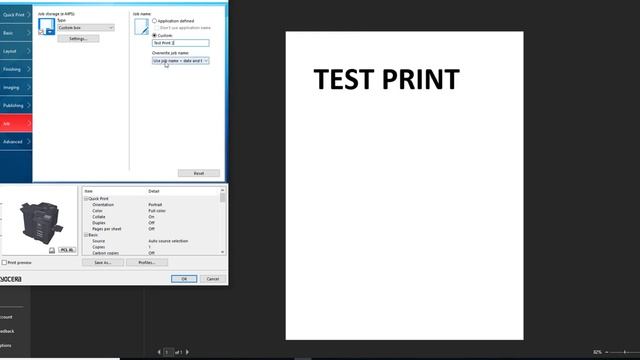
Task: Click the small printer icon beside PCL XL
Action: [x=52, y=250]
